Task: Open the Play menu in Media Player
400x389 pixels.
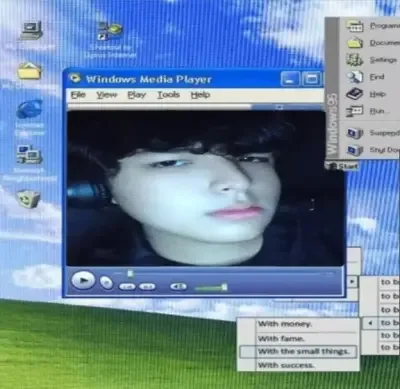Action: coord(137,95)
